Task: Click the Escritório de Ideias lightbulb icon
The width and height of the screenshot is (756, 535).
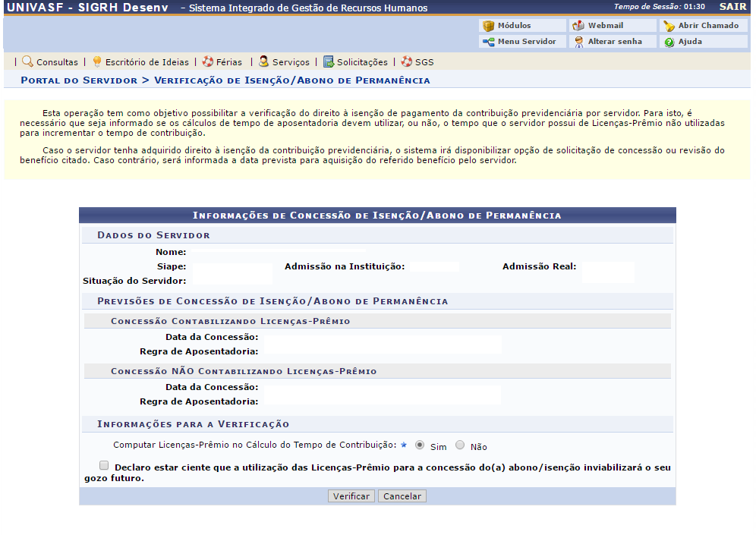Action: click(x=97, y=61)
